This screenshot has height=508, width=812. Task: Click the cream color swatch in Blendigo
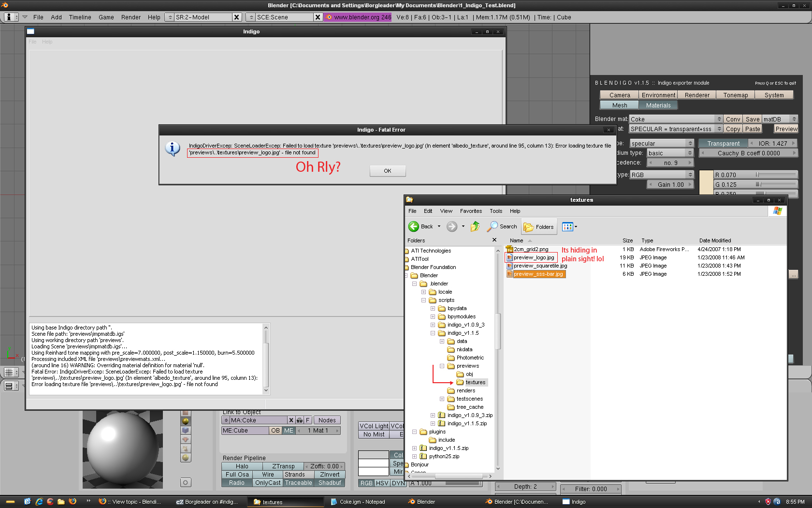pyautogui.click(x=706, y=181)
